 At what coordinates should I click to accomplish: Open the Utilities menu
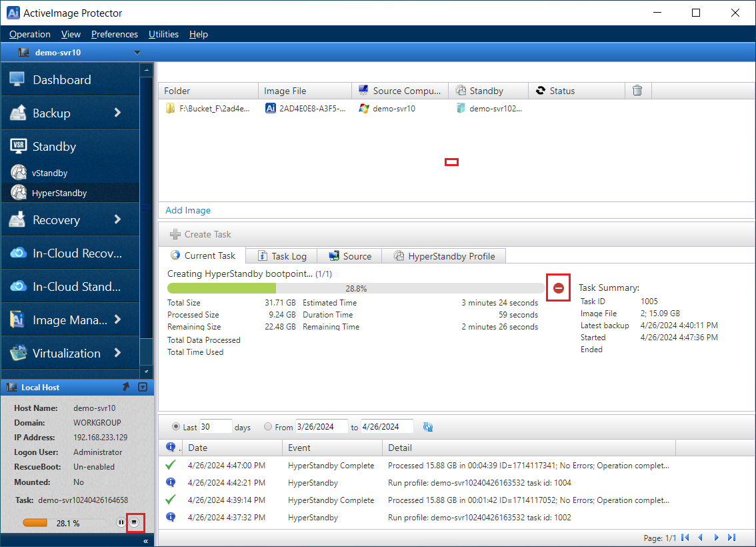coord(163,34)
